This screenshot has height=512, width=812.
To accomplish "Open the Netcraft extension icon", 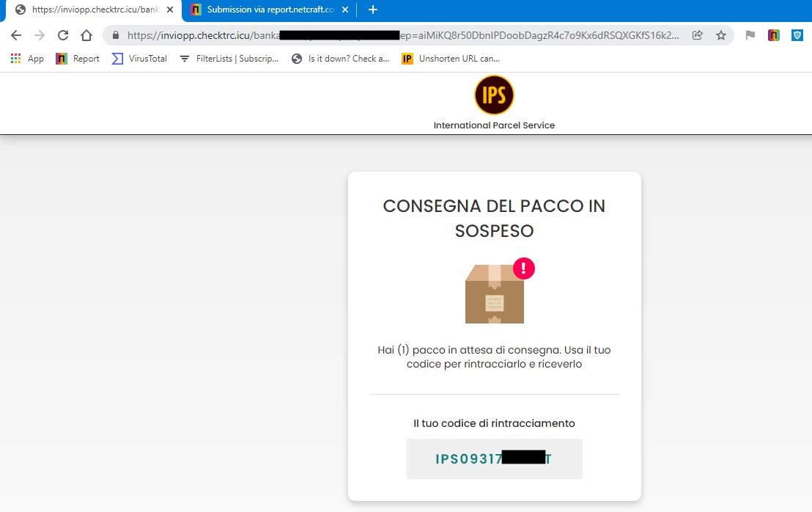I will pyautogui.click(x=774, y=35).
